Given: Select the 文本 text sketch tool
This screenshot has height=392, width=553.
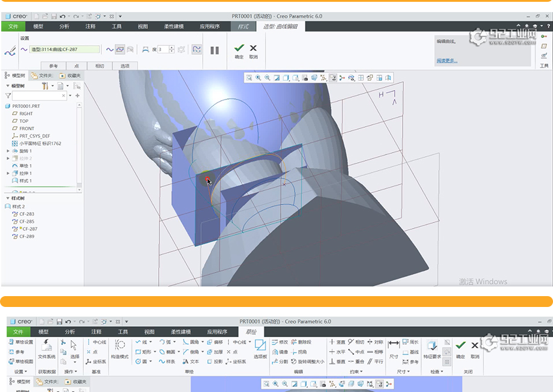Looking at the screenshot, I should point(190,361).
